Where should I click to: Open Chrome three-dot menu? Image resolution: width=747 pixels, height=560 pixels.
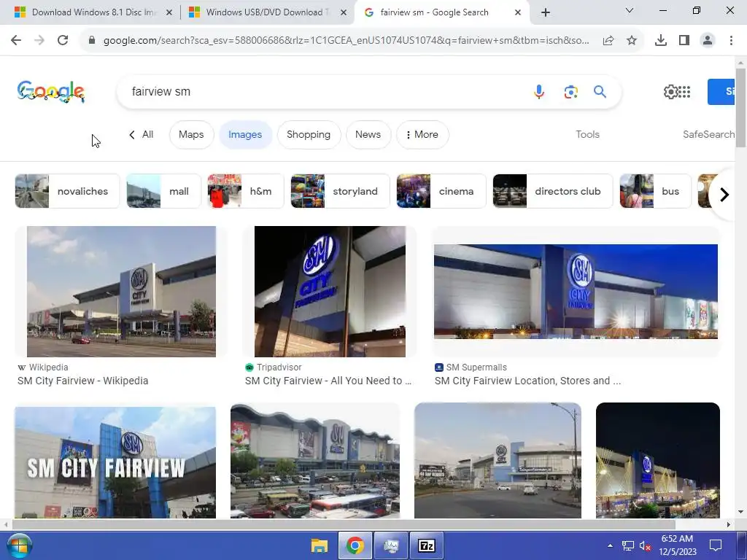point(731,41)
